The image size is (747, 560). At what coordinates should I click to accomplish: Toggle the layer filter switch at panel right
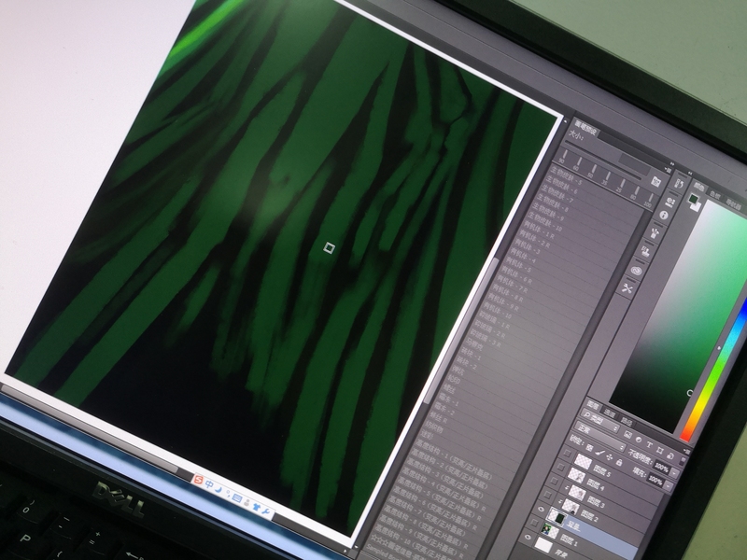[683, 461]
